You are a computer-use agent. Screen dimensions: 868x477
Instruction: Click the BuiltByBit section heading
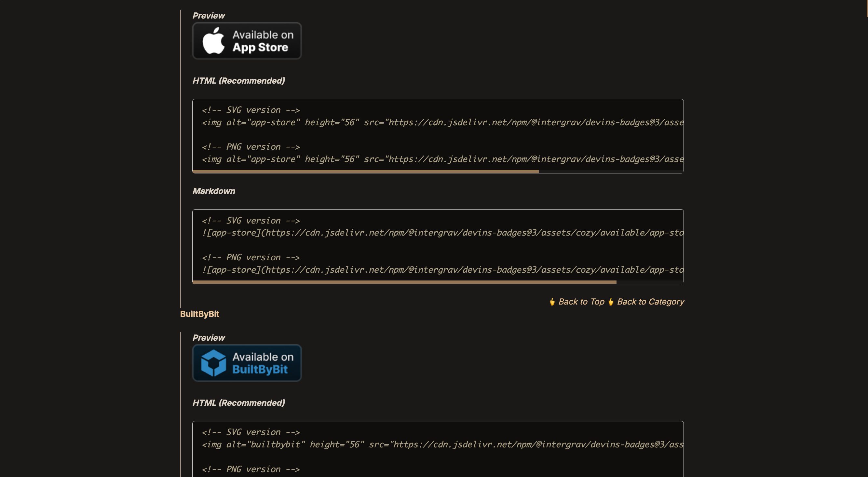[199, 314]
